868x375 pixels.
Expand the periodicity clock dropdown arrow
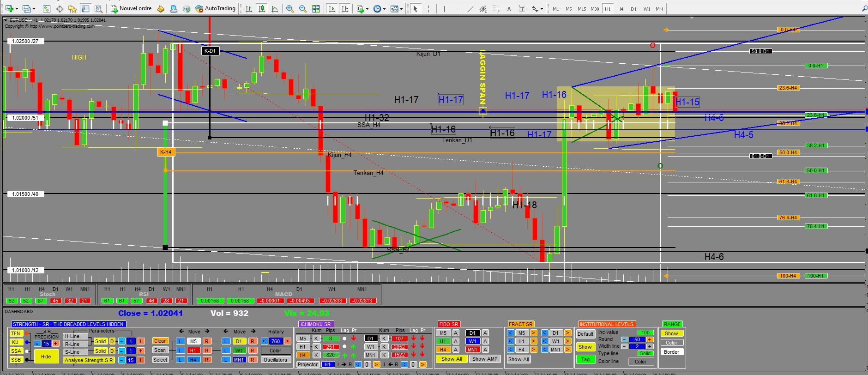coord(384,9)
